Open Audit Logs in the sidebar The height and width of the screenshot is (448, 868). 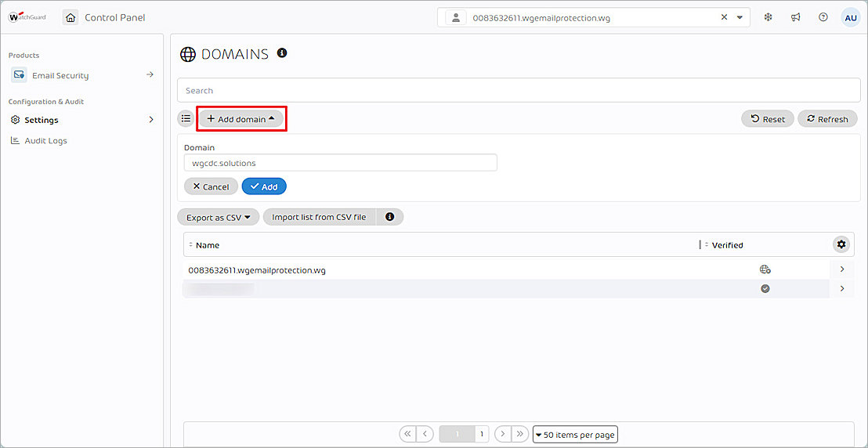pyautogui.click(x=46, y=141)
